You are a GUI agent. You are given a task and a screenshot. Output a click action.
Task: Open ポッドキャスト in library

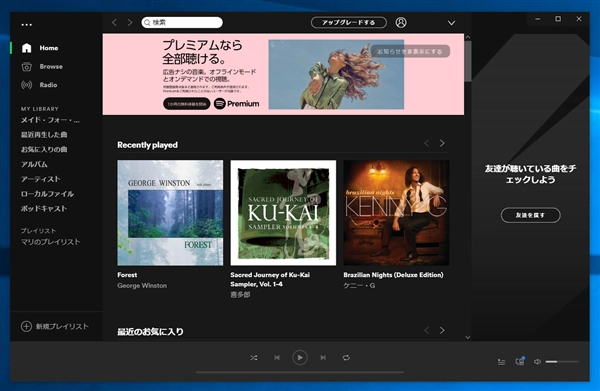pos(44,209)
